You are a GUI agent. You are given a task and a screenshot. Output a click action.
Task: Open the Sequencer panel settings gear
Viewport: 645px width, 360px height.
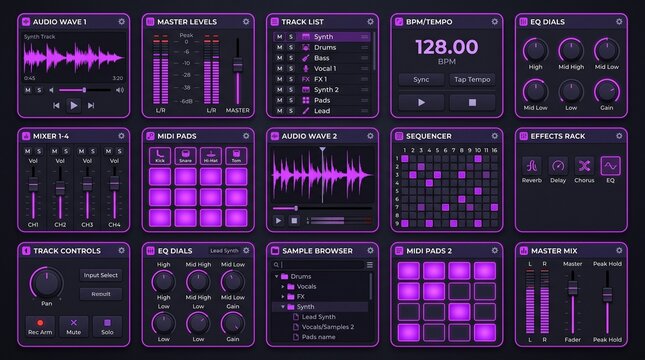[494, 136]
